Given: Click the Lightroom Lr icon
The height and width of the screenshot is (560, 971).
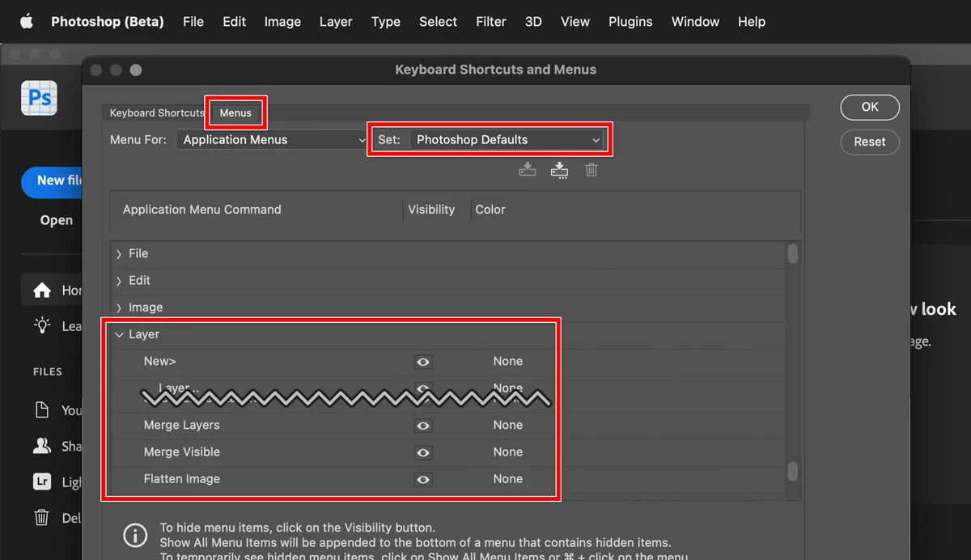Looking at the screenshot, I should [42, 482].
